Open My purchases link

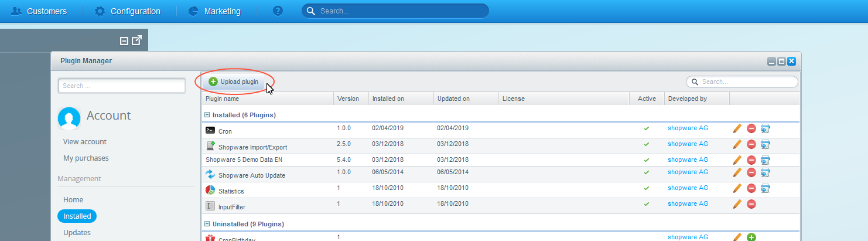[x=86, y=158]
